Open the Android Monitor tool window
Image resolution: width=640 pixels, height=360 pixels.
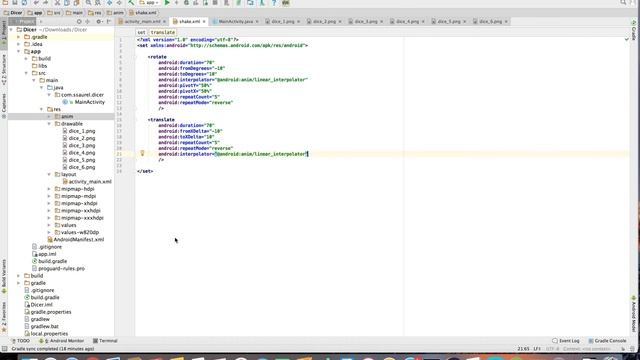(x=62, y=341)
